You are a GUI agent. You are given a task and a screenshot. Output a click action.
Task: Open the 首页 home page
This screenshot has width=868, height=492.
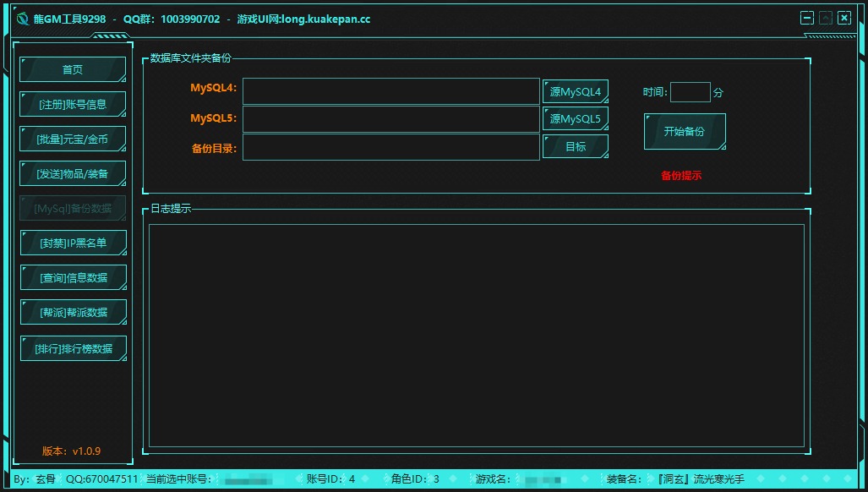(x=73, y=69)
